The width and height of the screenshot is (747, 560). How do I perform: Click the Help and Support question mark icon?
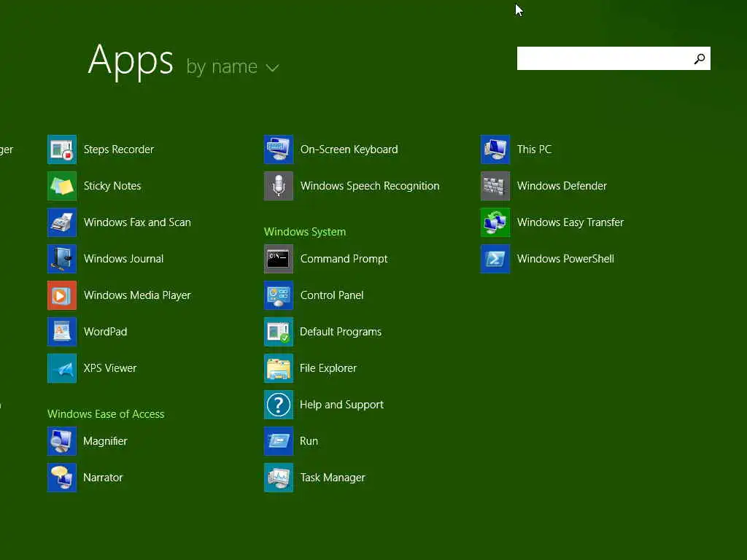click(x=279, y=405)
